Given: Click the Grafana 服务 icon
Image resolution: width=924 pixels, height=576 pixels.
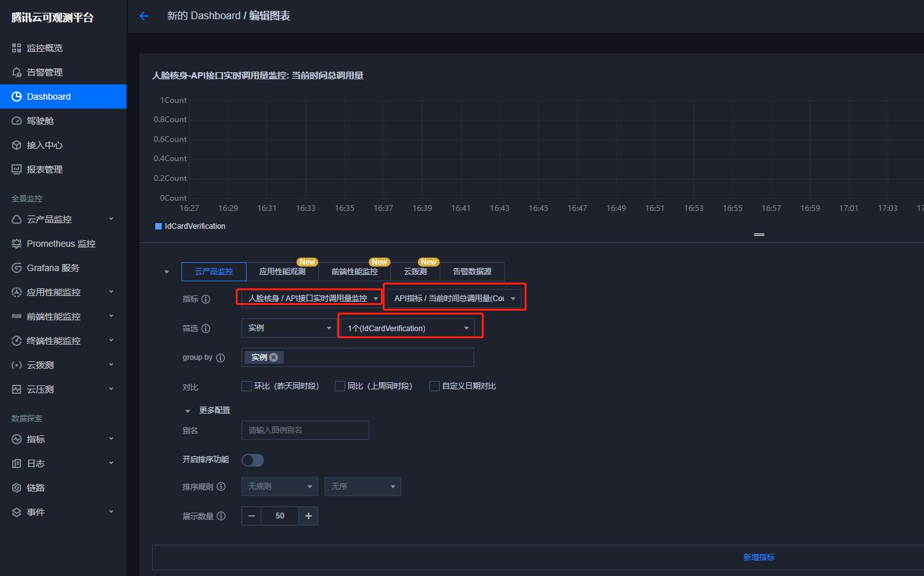Looking at the screenshot, I should pyautogui.click(x=17, y=268).
